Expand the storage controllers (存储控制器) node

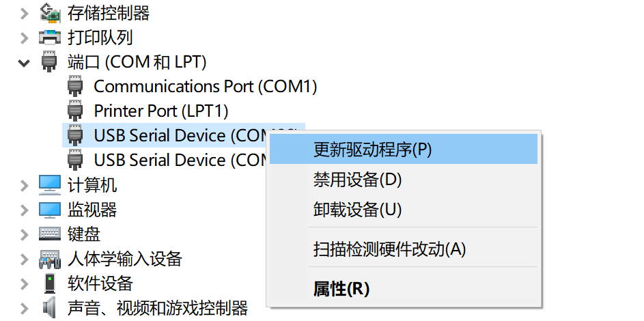tap(24, 14)
